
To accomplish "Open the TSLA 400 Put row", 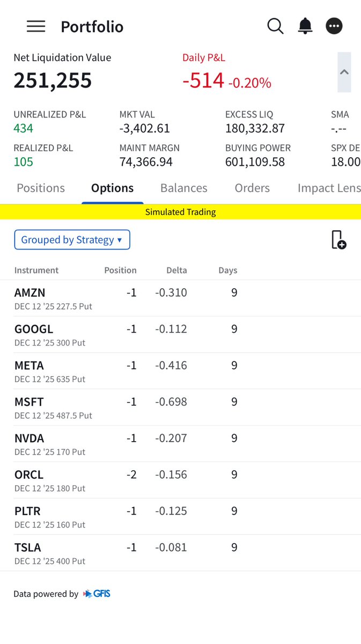I will [x=180, y=553].
